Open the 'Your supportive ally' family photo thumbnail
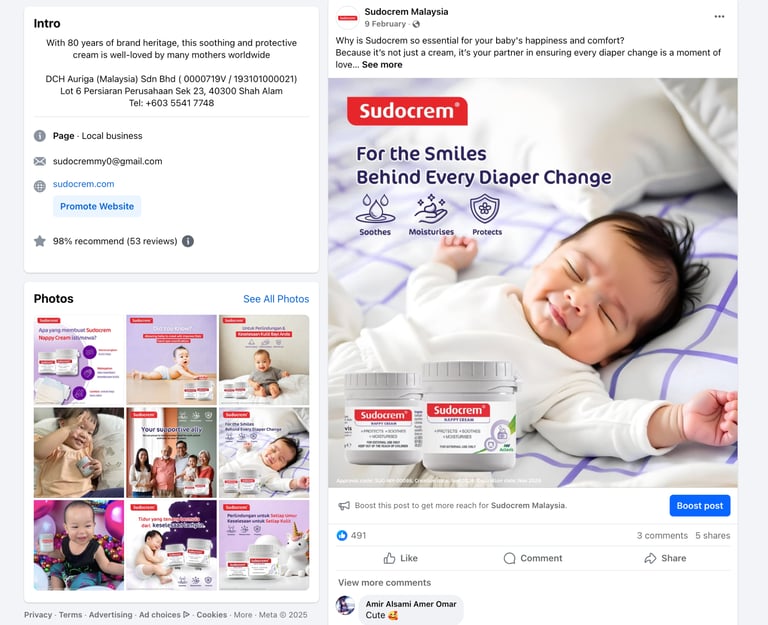The height and width of the screenshot is (625, 768). coord(171,453)
